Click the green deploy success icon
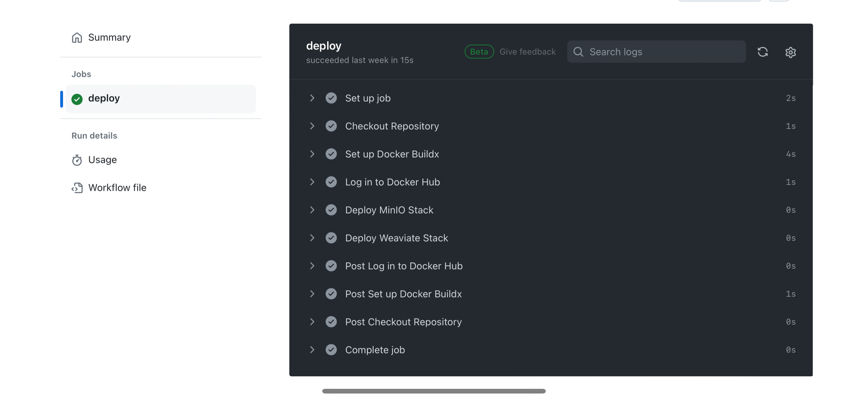Image resolution: width=868 pixels, height=401 pixels. (77, 99)
